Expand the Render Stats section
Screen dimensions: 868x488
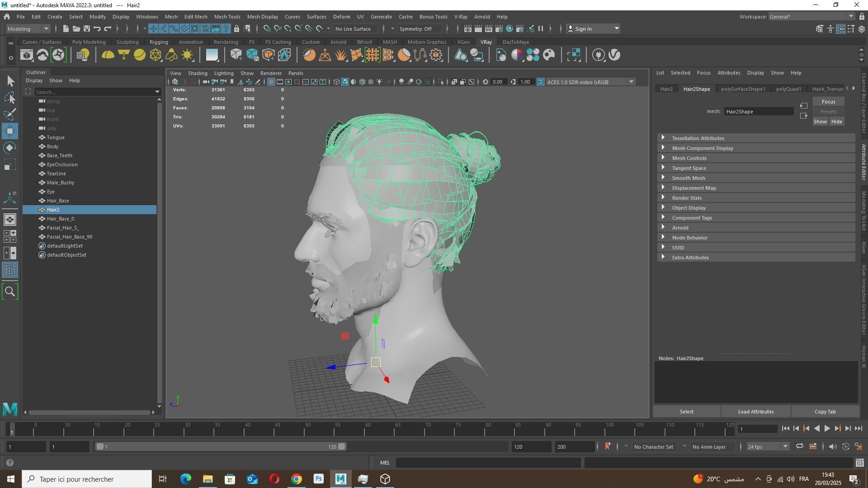[756, 198]
